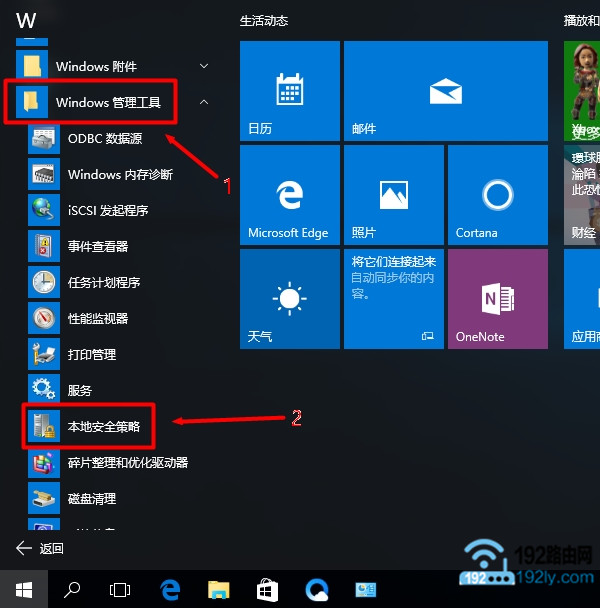This screenshot has width=600, height=608.
Task: Open the game avatar tile
Action: pyautogui.click(x=582, y=91)
